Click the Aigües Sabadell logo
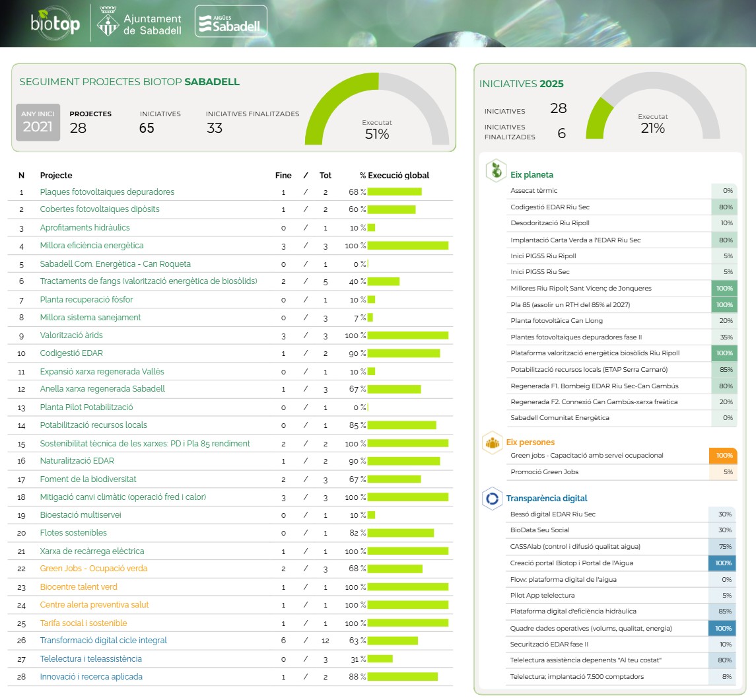 click(x=231, y=22)
